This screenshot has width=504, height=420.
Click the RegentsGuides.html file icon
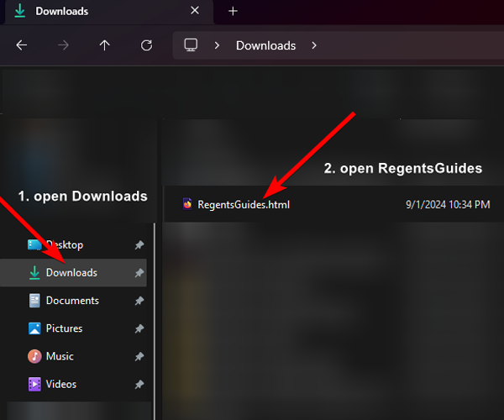click(187, 204)
